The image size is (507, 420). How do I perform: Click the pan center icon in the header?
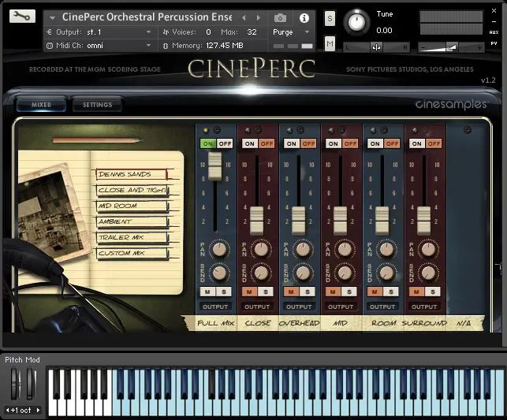tap(376, 47)
